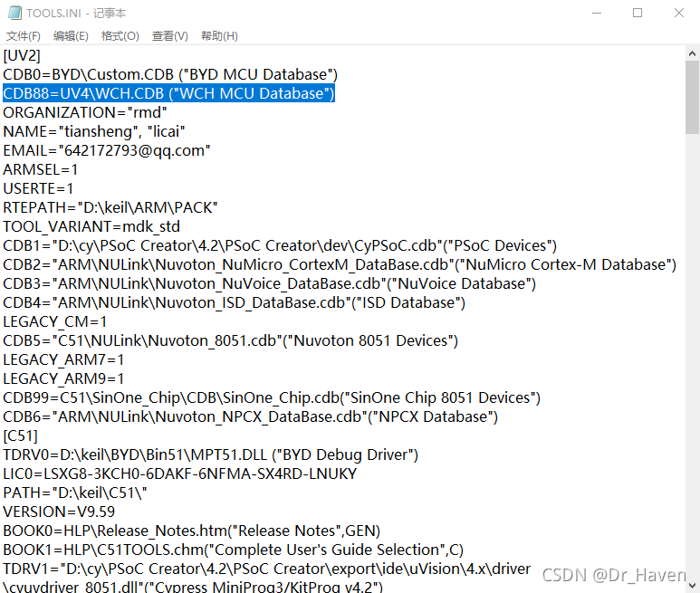The width and height of the screenshot is (700, 593).
Task: Click the ORGANIZATION="rmd" line
Action: pos(85,112)
